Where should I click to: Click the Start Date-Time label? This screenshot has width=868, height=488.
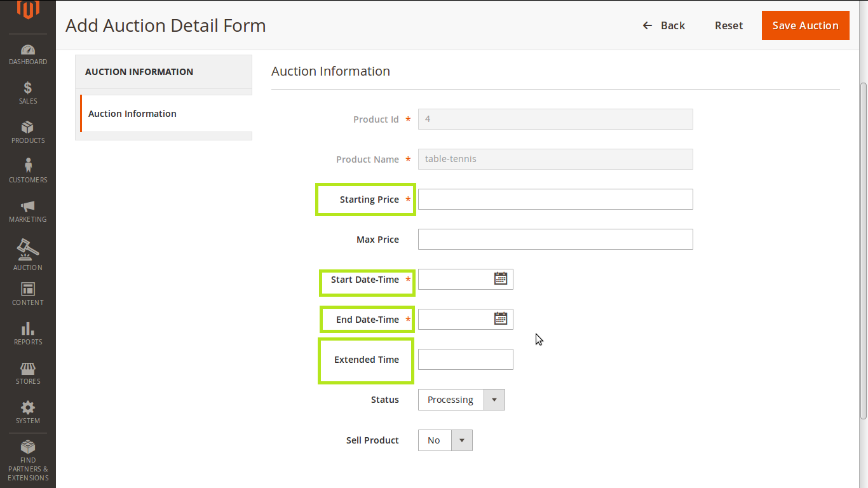(x=365, y=280)
